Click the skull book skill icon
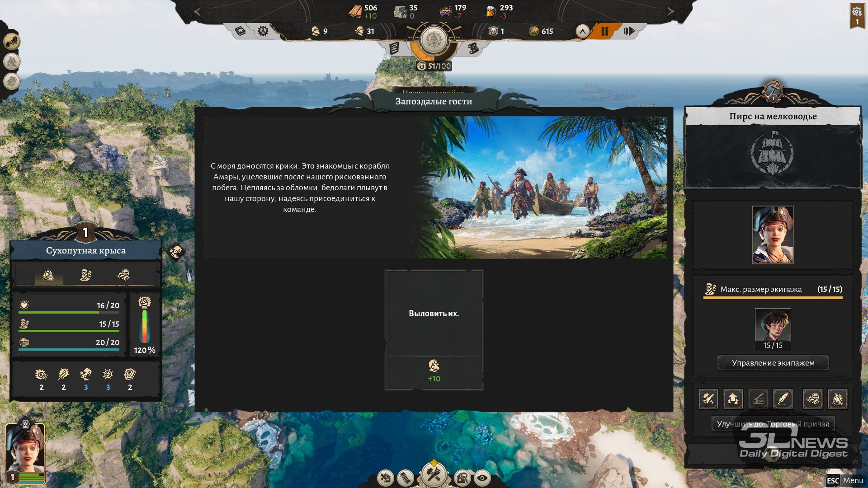The width and height of the screenshot is (868, 488). [130, 374]
